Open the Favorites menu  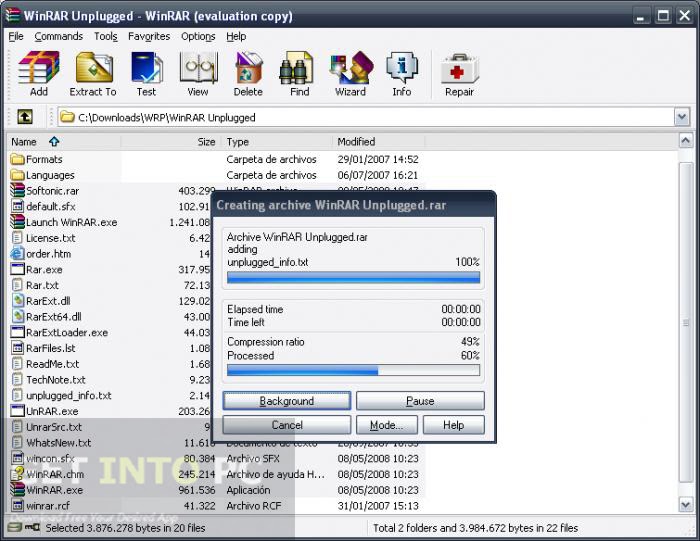pos(149,36)
